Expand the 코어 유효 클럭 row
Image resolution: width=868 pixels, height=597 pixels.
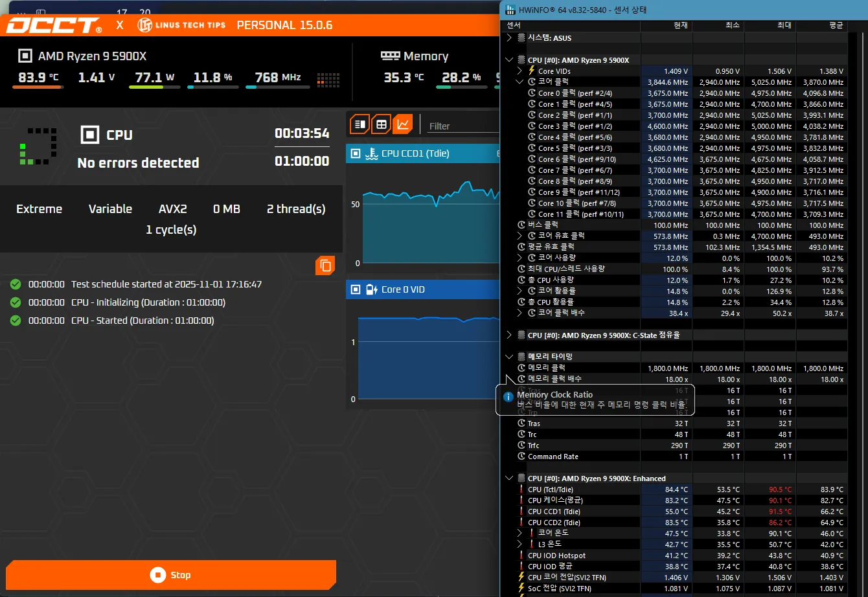tap(520, 236)
